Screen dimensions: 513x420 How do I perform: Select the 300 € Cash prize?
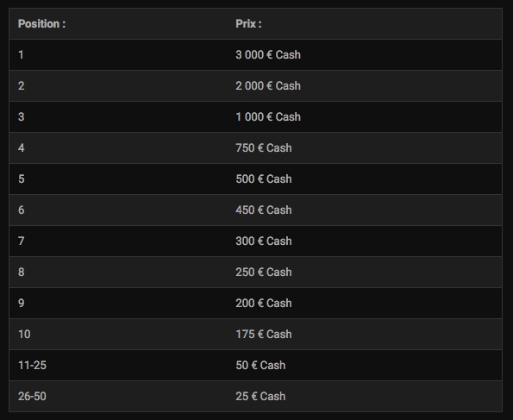264,241
